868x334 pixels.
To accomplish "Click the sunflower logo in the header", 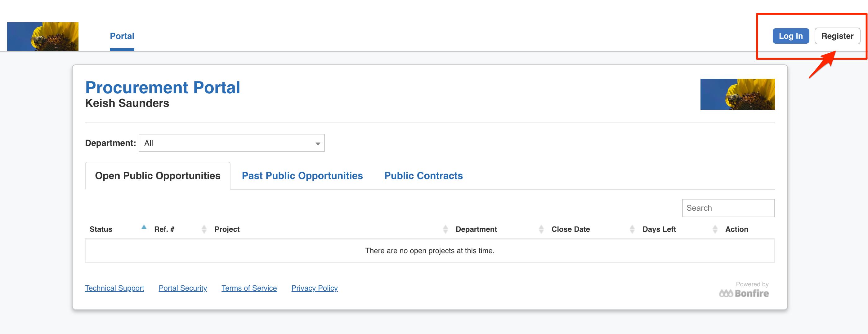I will (x=43, y=36).
